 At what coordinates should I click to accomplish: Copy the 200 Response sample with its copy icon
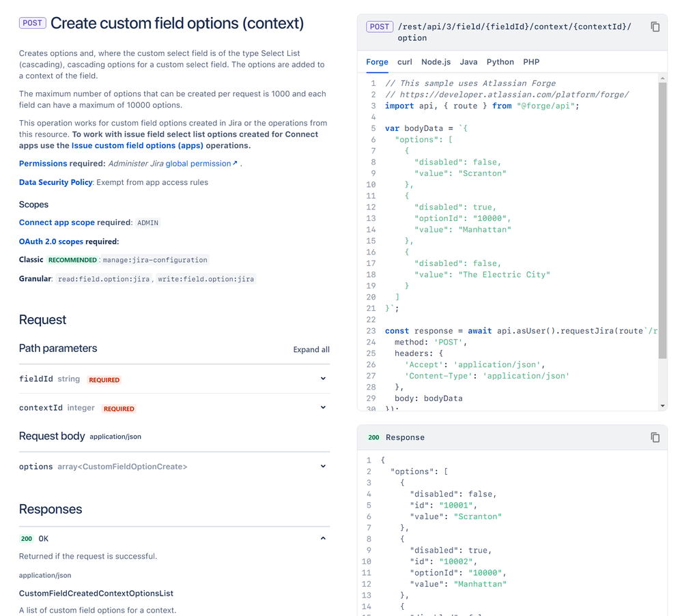click(655, 437)
